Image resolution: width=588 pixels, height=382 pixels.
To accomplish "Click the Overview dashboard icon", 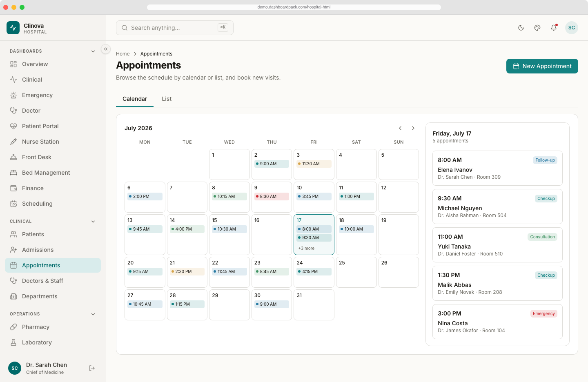I will click(x=13, y=64).
